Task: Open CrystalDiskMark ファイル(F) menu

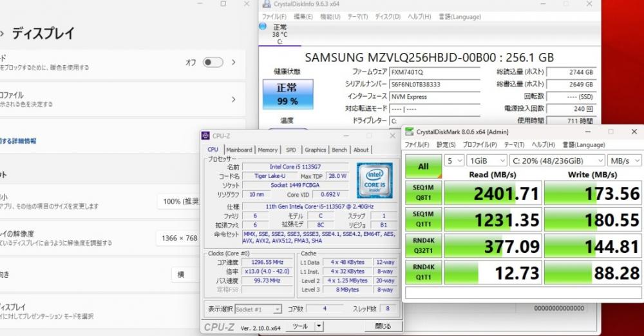Action: [x=417, y=144]
